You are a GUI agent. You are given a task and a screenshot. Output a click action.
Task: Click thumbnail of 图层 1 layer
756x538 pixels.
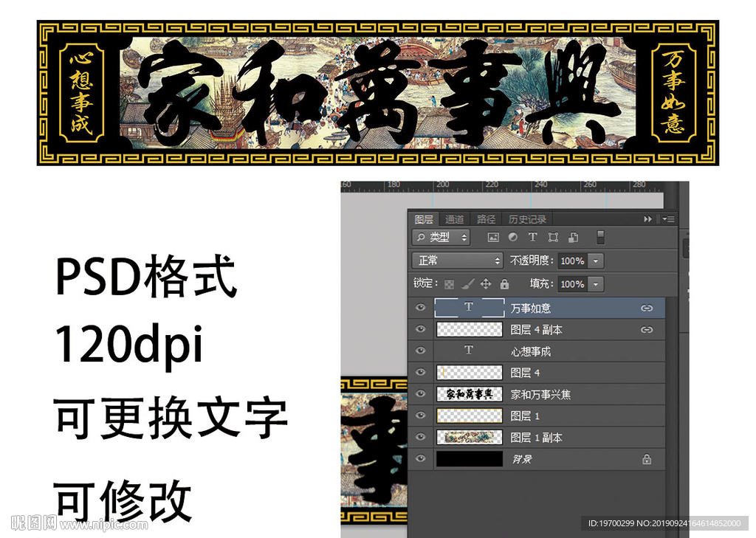[x=469, y=415]
